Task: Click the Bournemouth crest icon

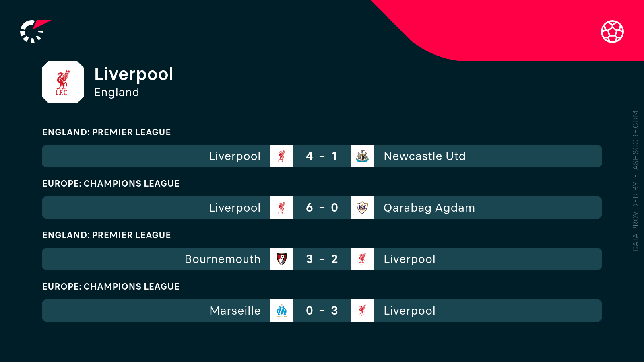Action: click(282, 259)
